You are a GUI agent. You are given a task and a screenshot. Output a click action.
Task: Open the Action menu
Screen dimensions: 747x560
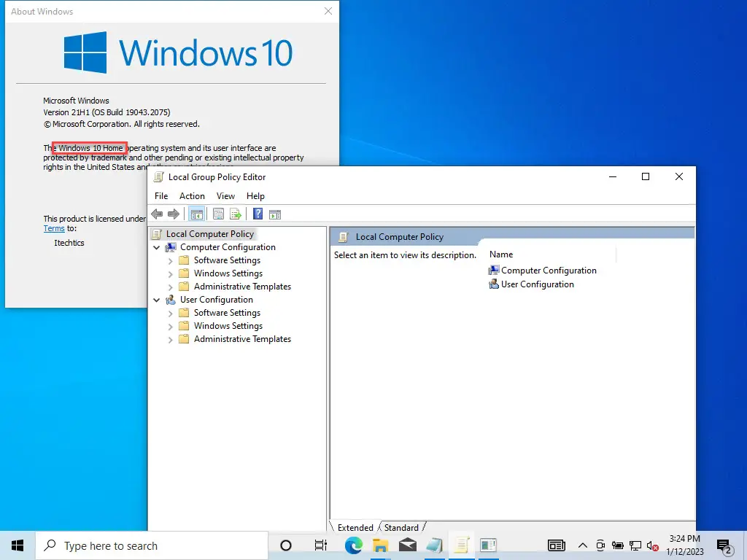point(192,196)
